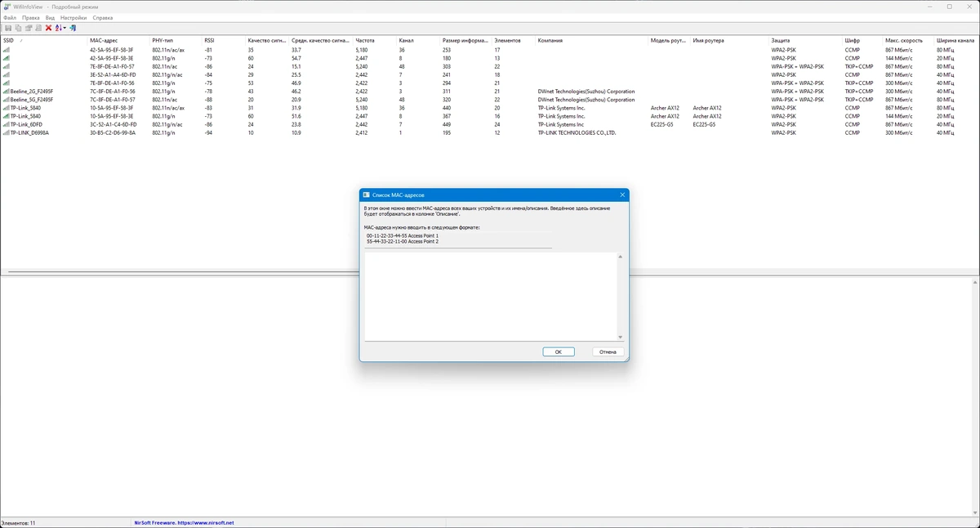Confirm the dialog with OK

coord(559,351)
